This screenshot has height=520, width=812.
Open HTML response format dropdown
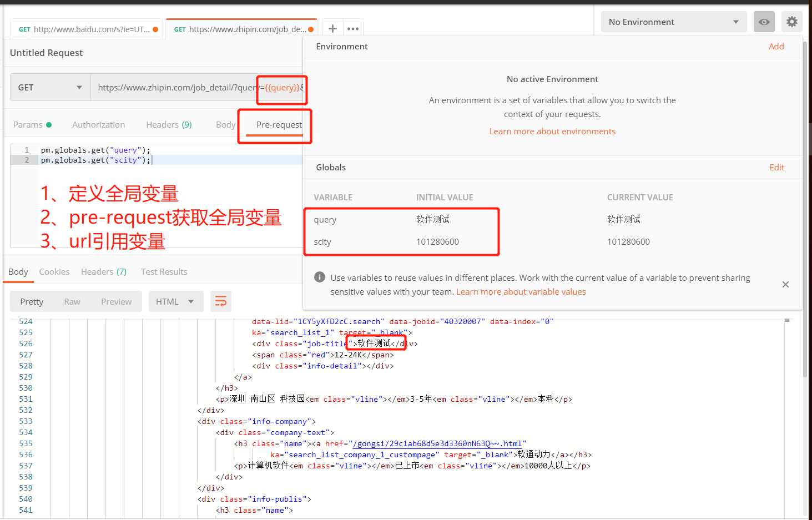point(175,301)
